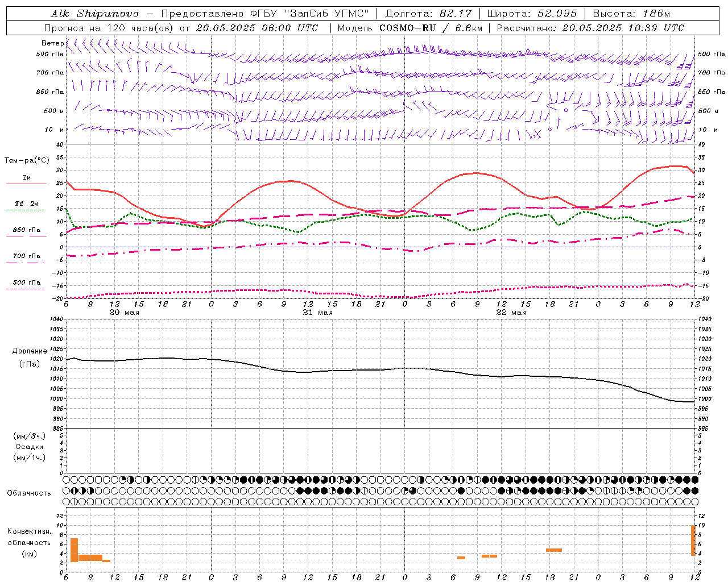Click the orange convective bar near 18h 22 мая
Image resolution: width=728 pixels, height=582 pixels.
pyautogui.click(x=554, y=550)
